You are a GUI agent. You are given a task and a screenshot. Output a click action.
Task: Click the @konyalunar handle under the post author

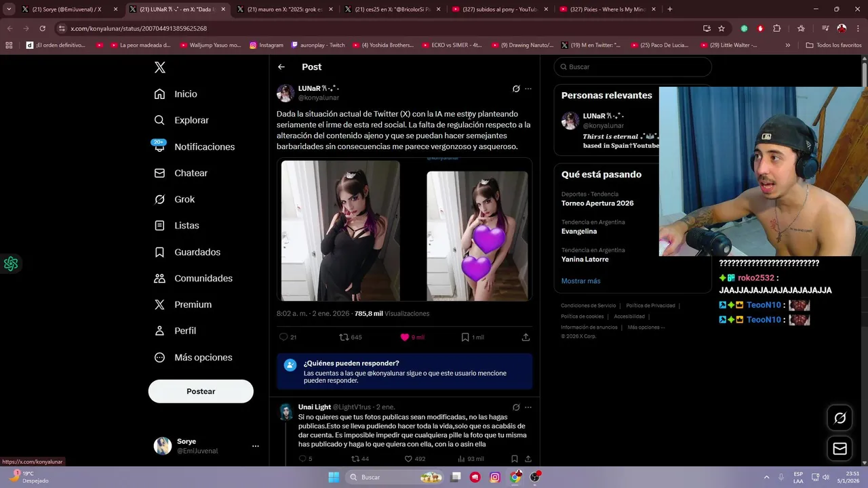(x=319, y=98)
